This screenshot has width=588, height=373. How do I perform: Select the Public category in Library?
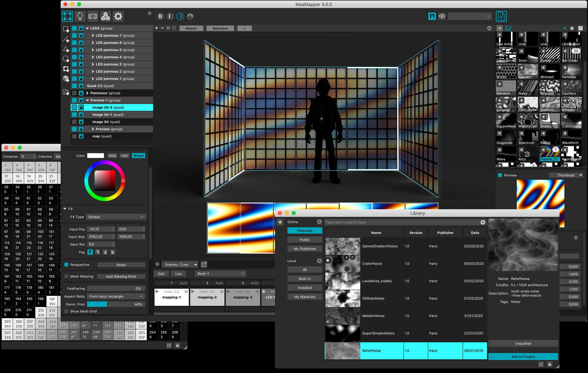pyautogui.click(x=305, y=240)
